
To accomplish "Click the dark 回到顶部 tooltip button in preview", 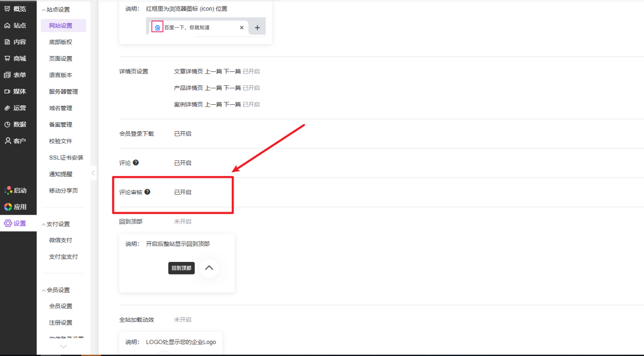I will [x=181, y=268].
